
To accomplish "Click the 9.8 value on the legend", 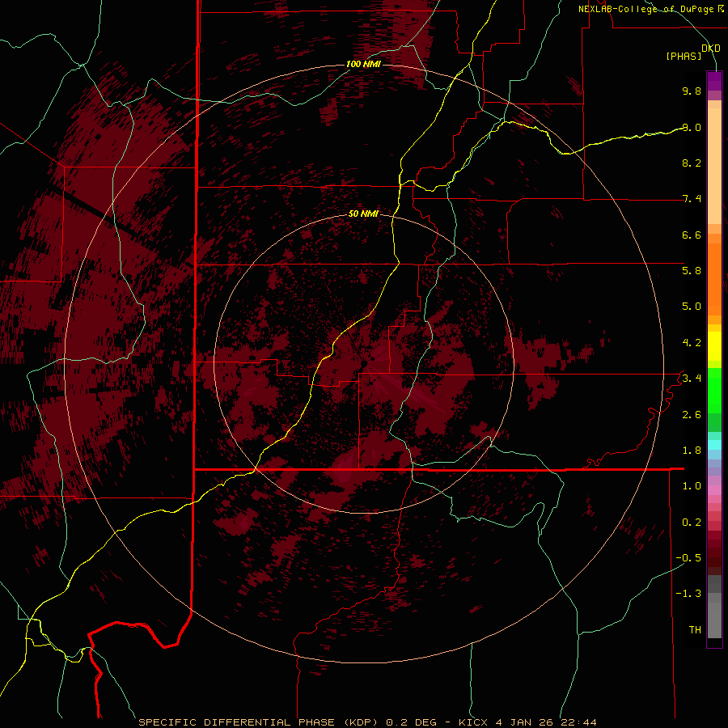I will point(692,91).
